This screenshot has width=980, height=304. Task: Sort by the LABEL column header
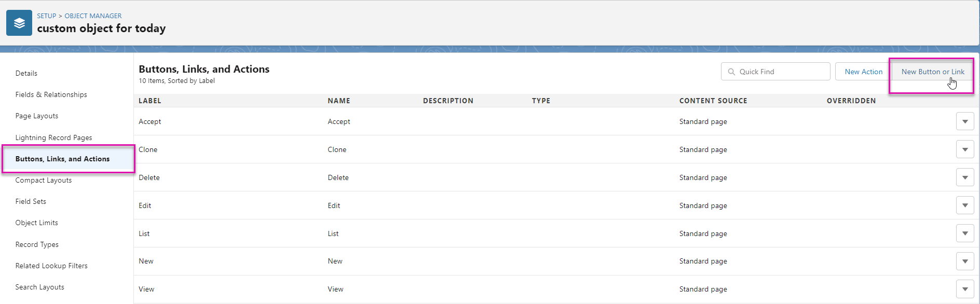(x=150, y=101)
